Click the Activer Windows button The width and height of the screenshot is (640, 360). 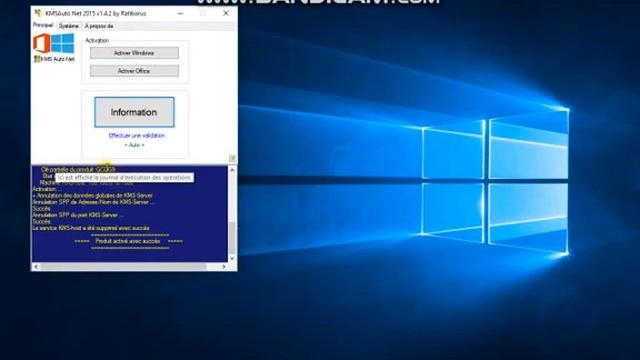(134, 53)
